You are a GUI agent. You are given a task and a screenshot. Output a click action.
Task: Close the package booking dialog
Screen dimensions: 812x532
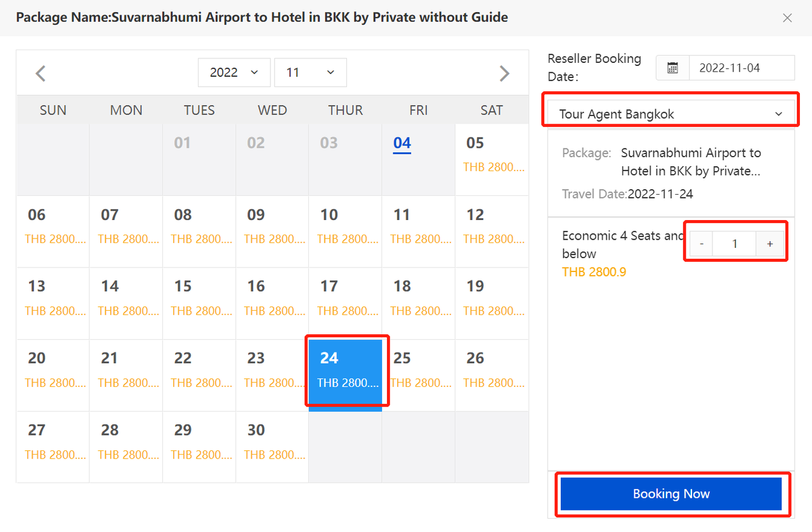pyautogui.click(x=787, y=18)
